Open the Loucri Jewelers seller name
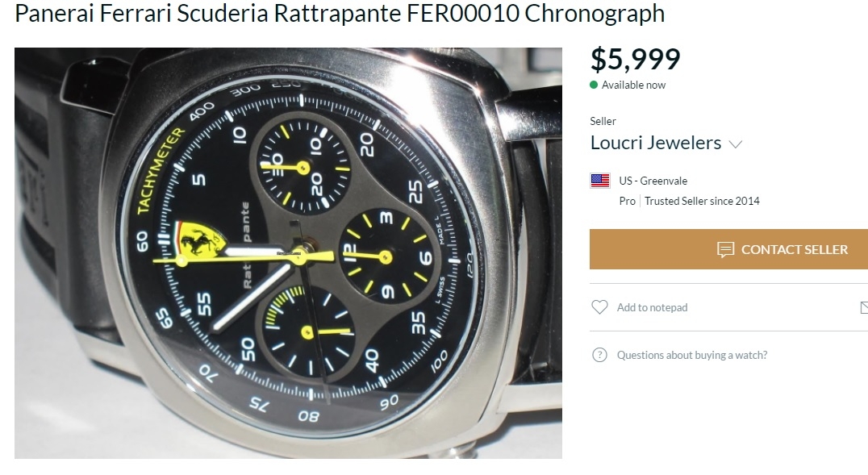Screen dimensions: 868x475 [655, 143]
